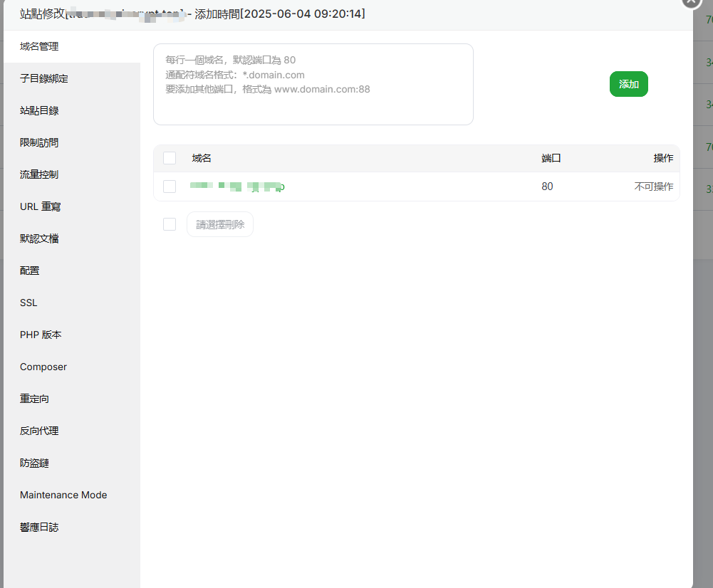Image resolution: width=713 pixels, height=588 pixels.
Task: Tick the checkbox next to 請選擇刪除
Action: [x=170, y=224]
